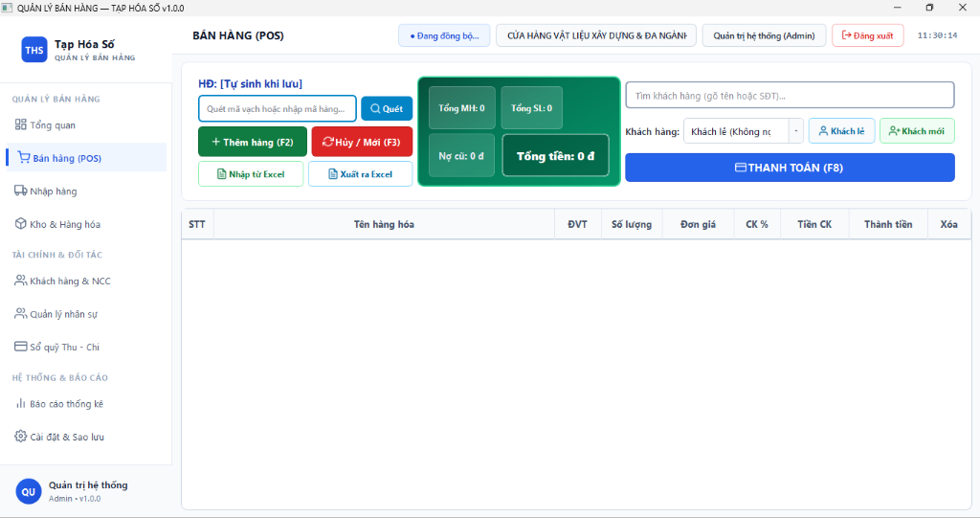This screenshot has height=518, width=980.
Task: Open Cài đặt & Sao lưu settings
Action: click(86, 437)
